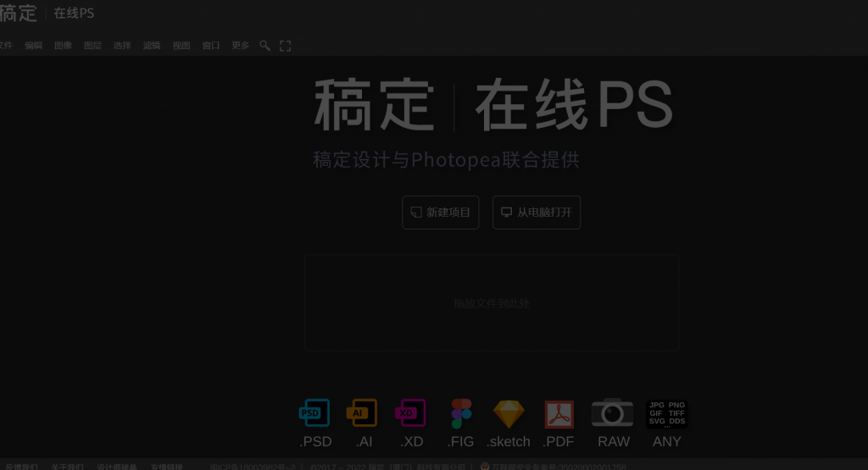This screenshot has height=470, width=868.
Task: Toggle fullscreen mode icon
Action: coord(285,46)
